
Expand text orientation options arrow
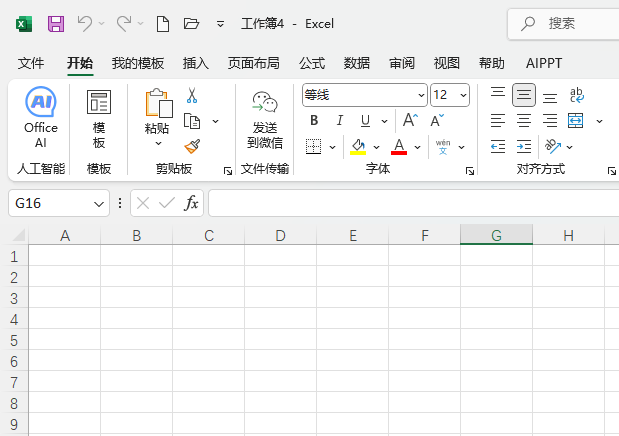pyautogui.click(x=569, y=147)
